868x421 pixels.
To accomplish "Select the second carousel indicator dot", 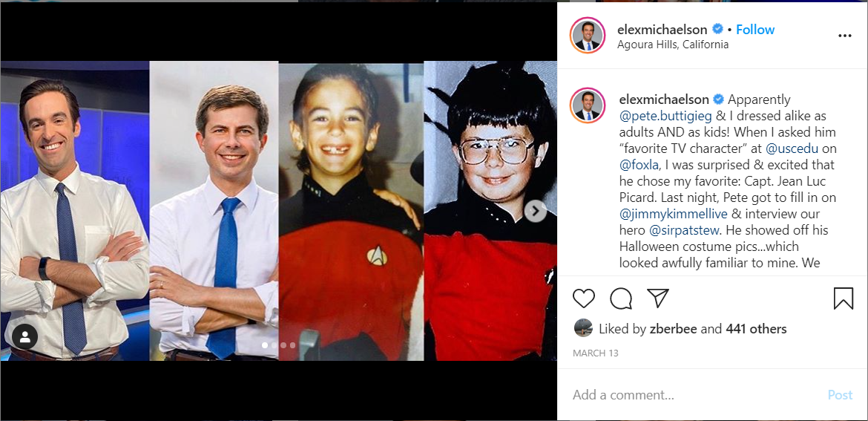I will tap(274, 345).
